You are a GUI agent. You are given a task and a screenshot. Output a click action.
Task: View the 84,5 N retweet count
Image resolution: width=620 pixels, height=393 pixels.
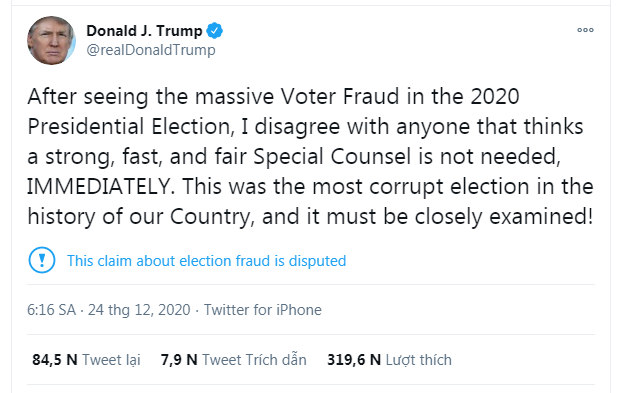point(55,360)
